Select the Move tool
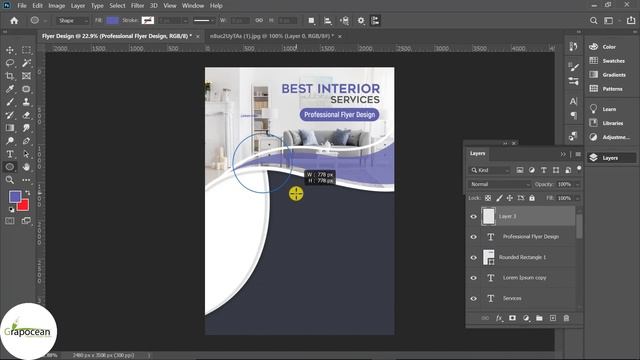Screen dimensions: 640x360 10,50
